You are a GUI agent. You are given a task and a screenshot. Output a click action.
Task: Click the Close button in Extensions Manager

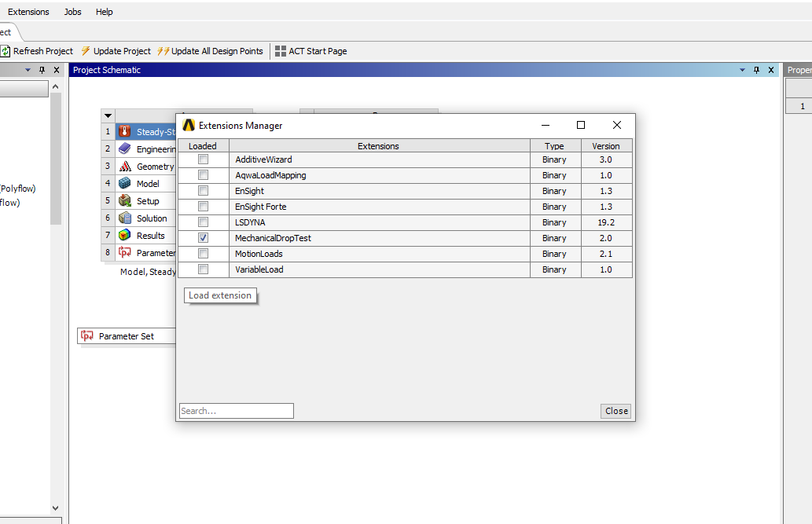tap(616, 411)
